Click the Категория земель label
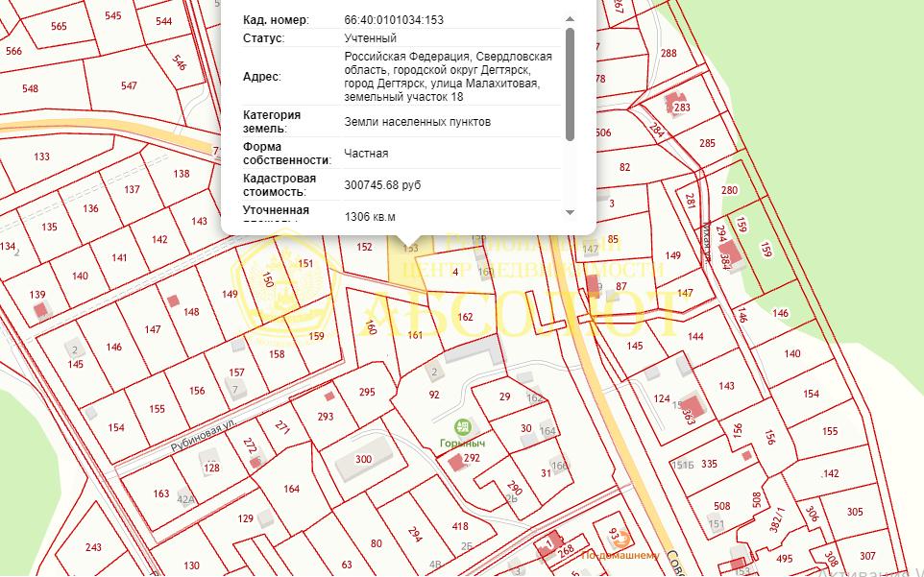 coord(272,122)
